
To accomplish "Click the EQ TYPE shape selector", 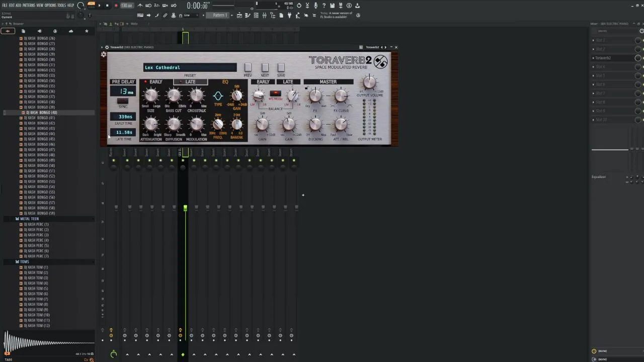I will tap(218, 96).
